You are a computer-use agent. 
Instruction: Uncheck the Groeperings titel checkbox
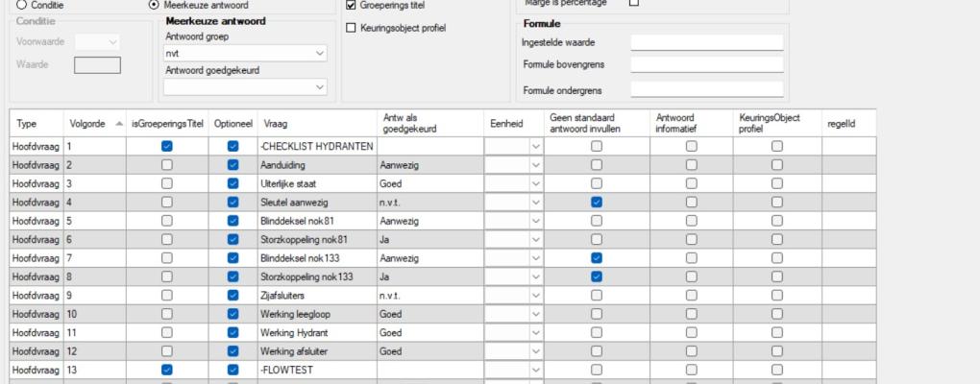tap(352, 6)
